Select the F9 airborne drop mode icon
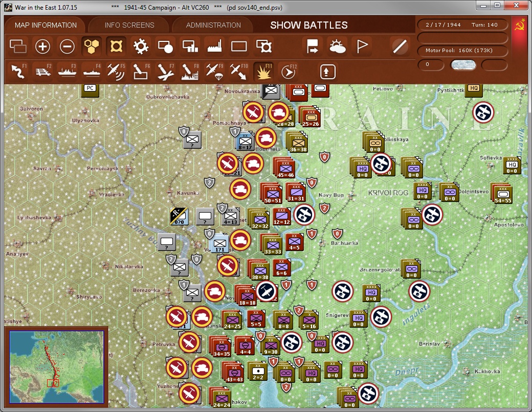The image size is (532, 412). click(x=214, y=71)
